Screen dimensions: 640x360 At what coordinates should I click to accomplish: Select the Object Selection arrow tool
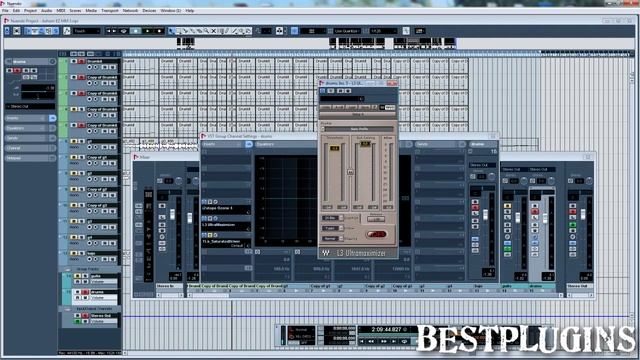click(171, 31)
